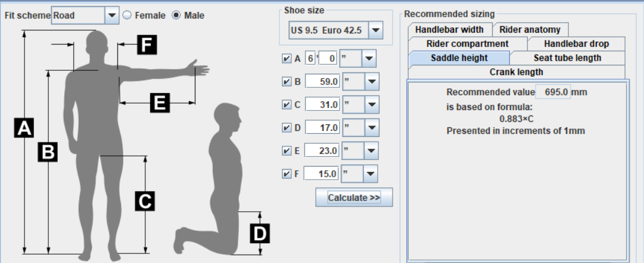Screen dimensions: 644x263
Task: Select the Female radio button
Action: pos(127,15)
